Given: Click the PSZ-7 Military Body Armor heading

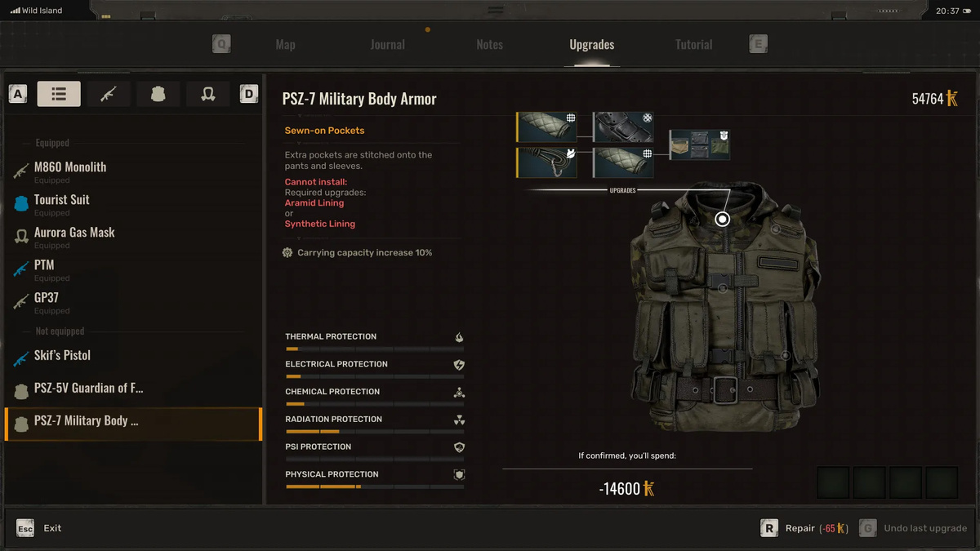Looking at the screenshot, I should [x=359, y=99].
